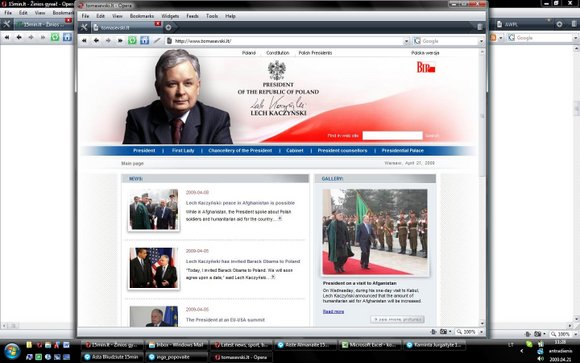This screenshot has width=580, height=363.
Task: Open Tools menu
Action: (x=212, y=16)
